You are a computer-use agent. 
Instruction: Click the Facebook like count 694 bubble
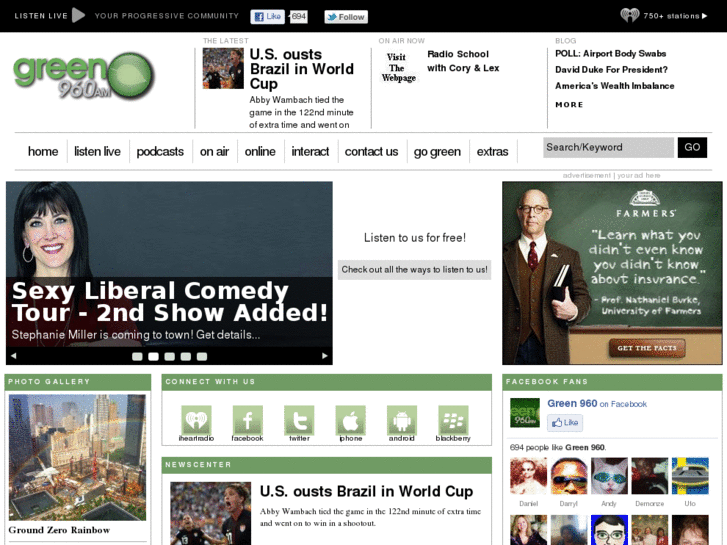(298, 17)
